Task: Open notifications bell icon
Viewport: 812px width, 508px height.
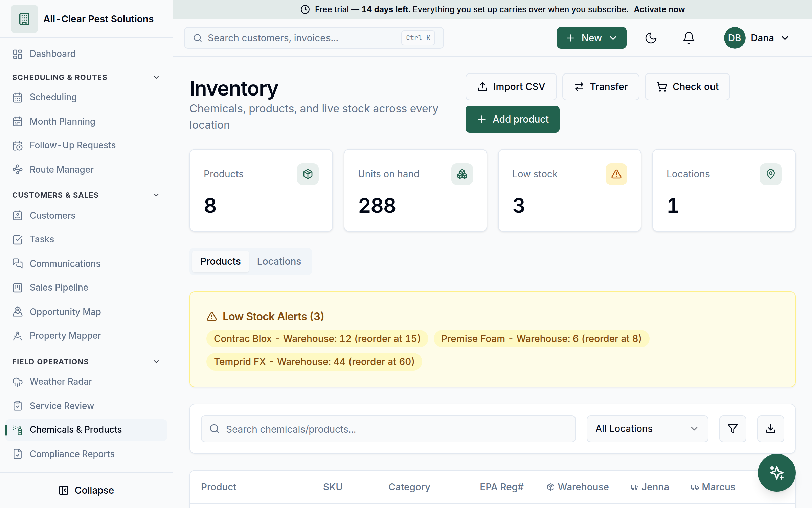Action: tap(689, 38)
